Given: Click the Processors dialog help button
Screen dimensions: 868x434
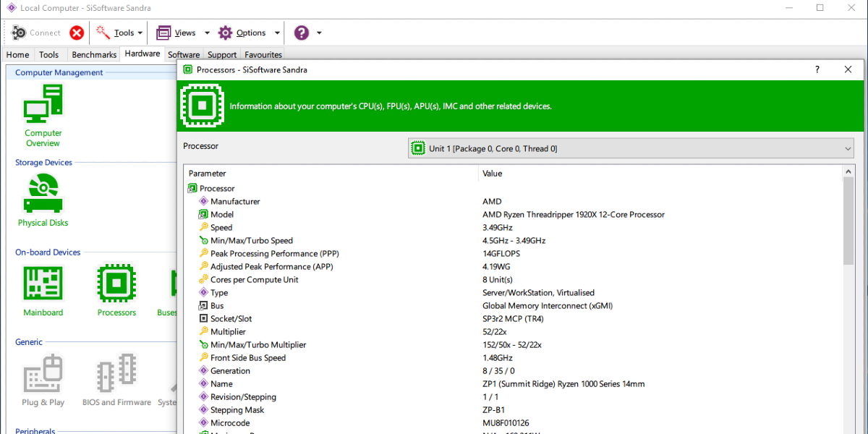Looking at the screenshot, I should tap(817, 69).
